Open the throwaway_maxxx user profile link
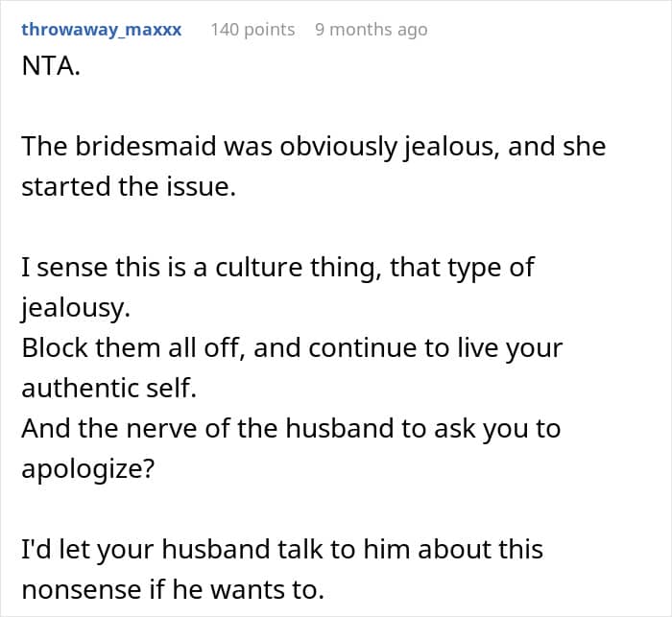Image resolution: width=672 pixels, height=617 pixels. click(x=101, y=30)
